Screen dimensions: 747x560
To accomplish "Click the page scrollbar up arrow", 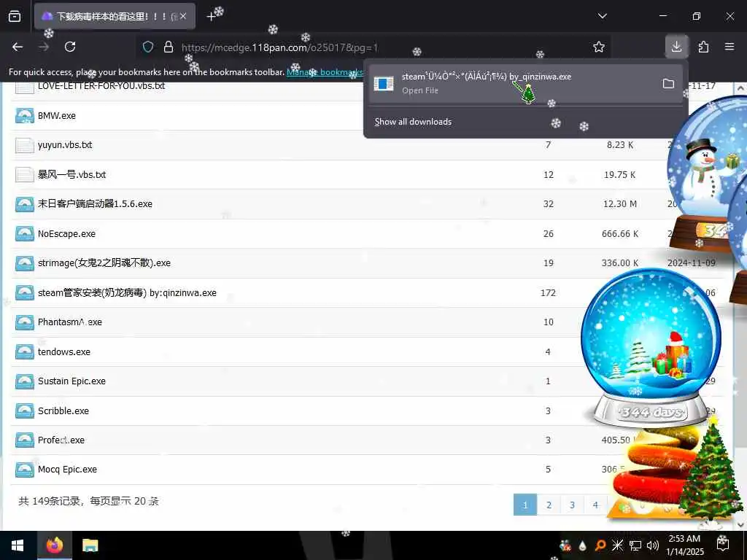I will pos(740,88).
